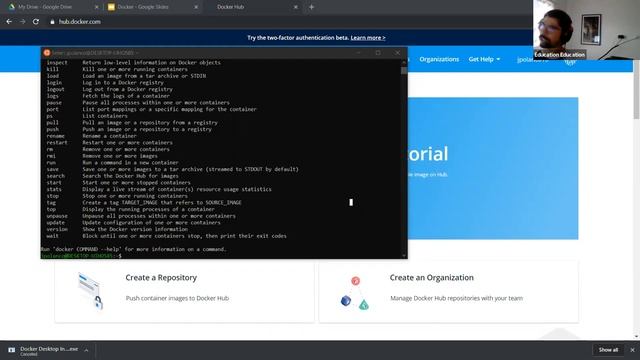Click the Ubuntu terminal window icon
Screen dimensions: 640x360
tap(47, 53)
